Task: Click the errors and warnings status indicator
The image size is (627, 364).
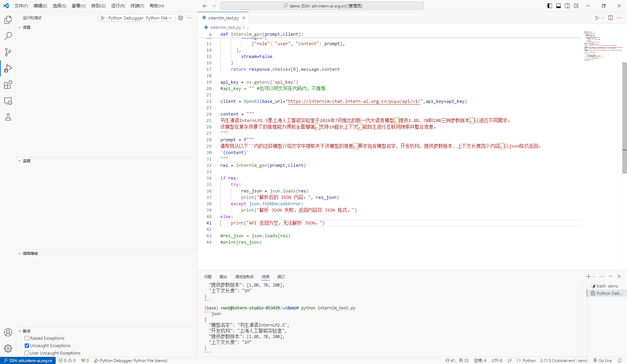Action: point(67,360)
